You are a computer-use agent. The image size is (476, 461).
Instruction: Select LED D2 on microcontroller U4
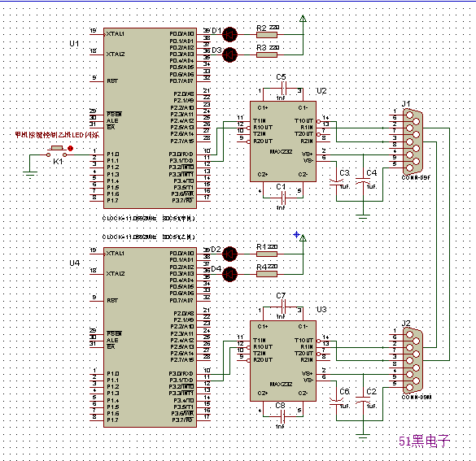229,254
